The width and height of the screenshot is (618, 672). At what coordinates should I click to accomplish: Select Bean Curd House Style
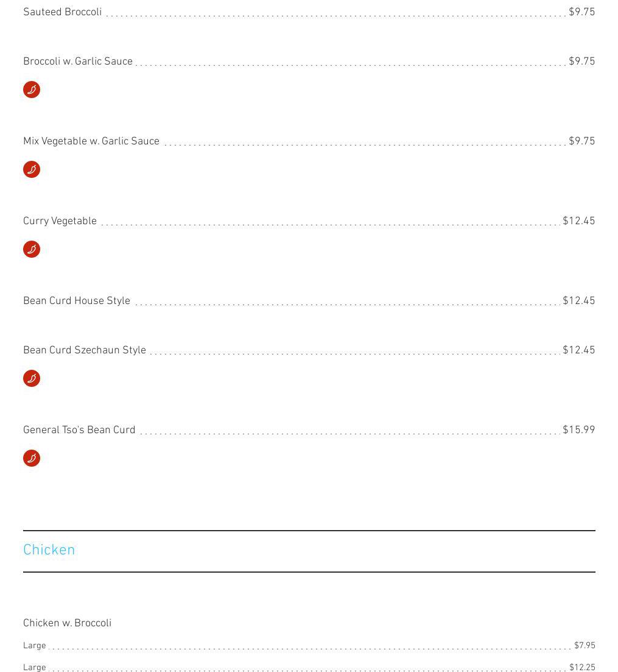coord(77,301)
